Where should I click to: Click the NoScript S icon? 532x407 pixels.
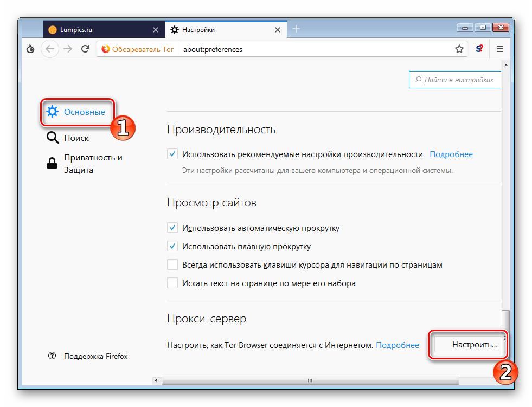(x=479, y=49)
